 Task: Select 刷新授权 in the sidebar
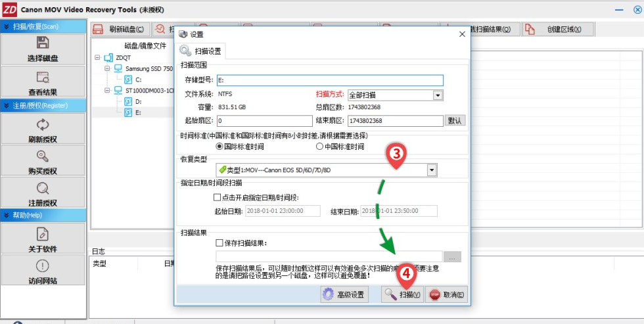click(x=43, y=129)
